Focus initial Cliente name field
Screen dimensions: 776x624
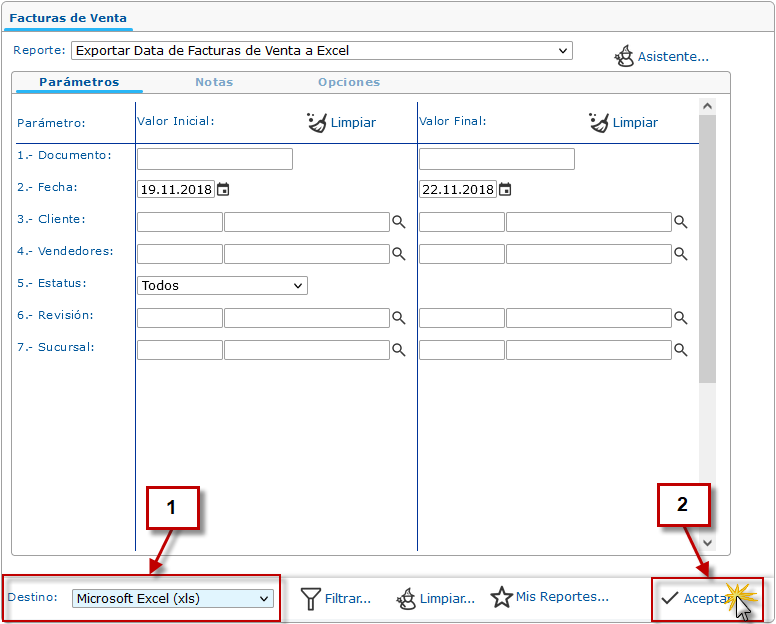[307, 222]
